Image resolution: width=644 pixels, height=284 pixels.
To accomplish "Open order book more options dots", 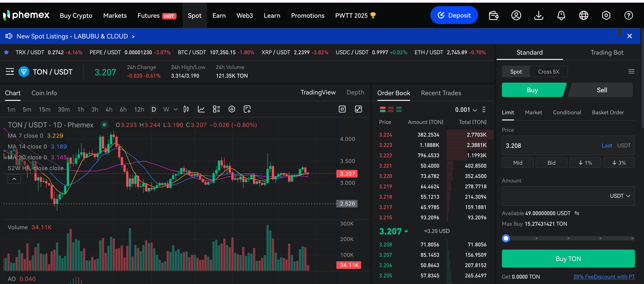I will tap(484, 110).
